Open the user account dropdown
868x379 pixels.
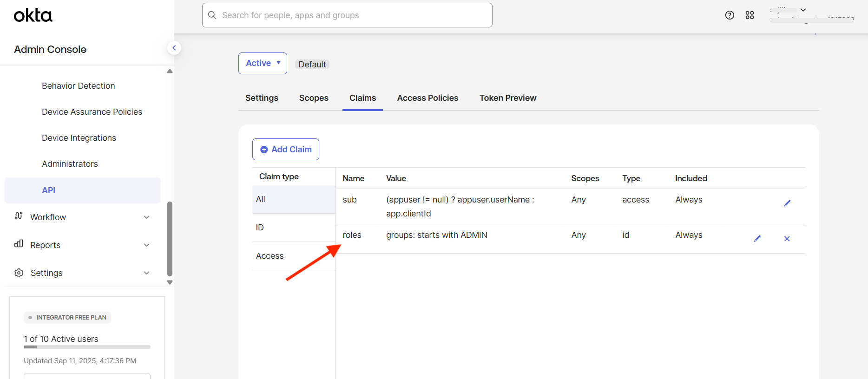click(803, 10)
